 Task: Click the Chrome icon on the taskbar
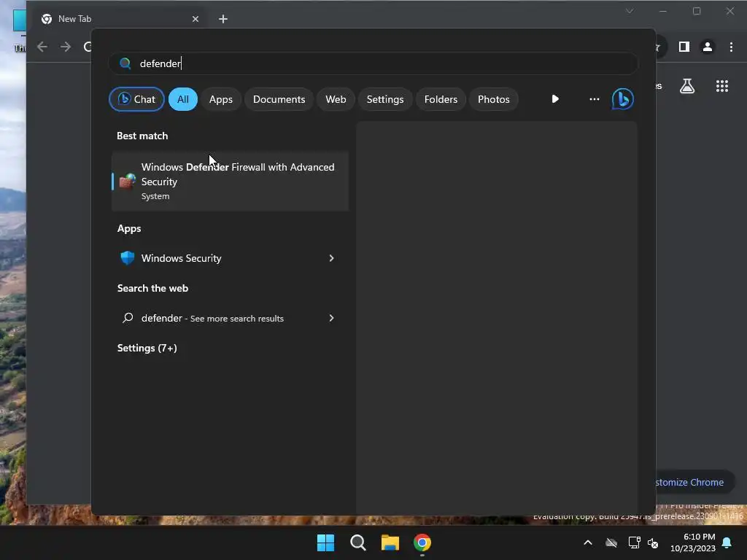pyautogui.click(x=422, y=542)
